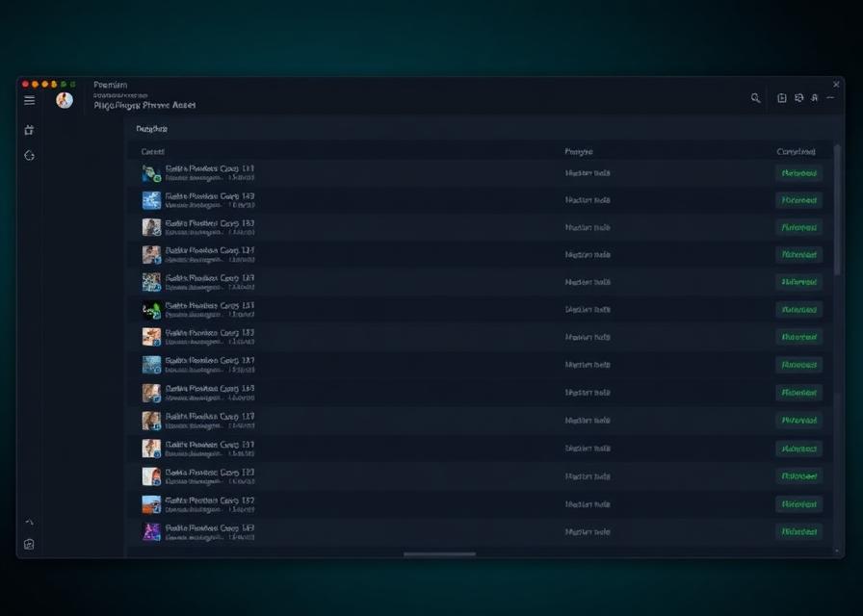Image resolution: width=863 pixels, height=616 pixels.
Task: Sort by the rightmost column header
Action: [x=796, y=151]
